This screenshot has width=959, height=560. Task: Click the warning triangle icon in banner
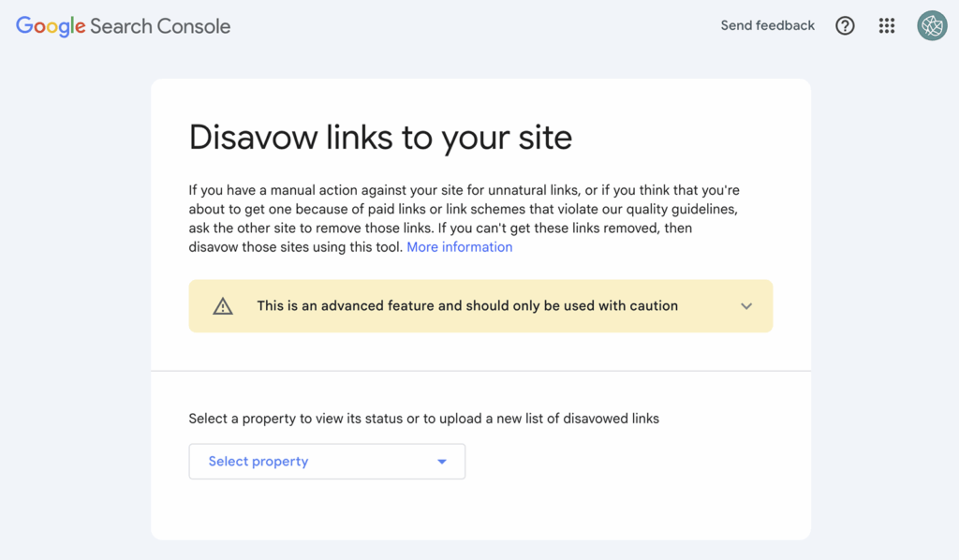point(223,306)
